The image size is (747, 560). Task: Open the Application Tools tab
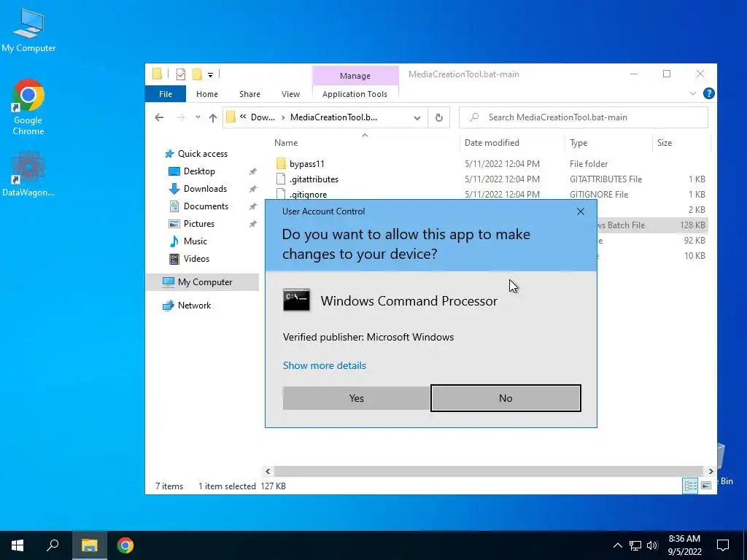(355, 94)
